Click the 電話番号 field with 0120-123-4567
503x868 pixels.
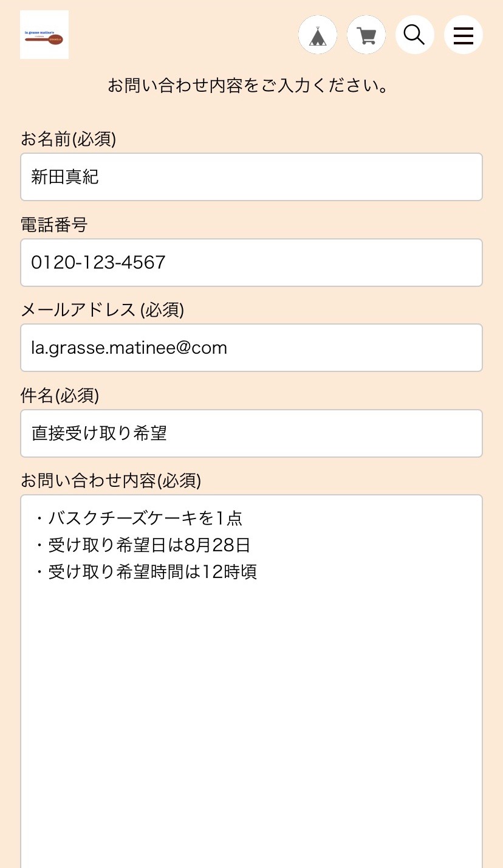[x=251, y=263]
